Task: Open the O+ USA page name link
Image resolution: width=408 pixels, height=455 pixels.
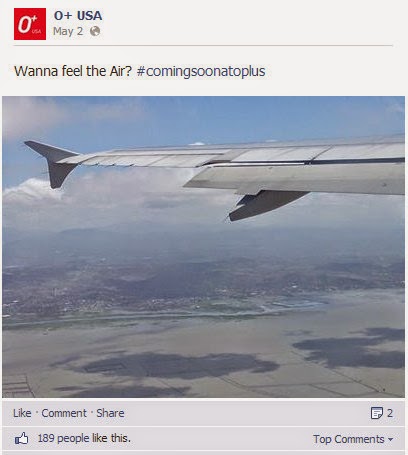Action: click(78, 15)
